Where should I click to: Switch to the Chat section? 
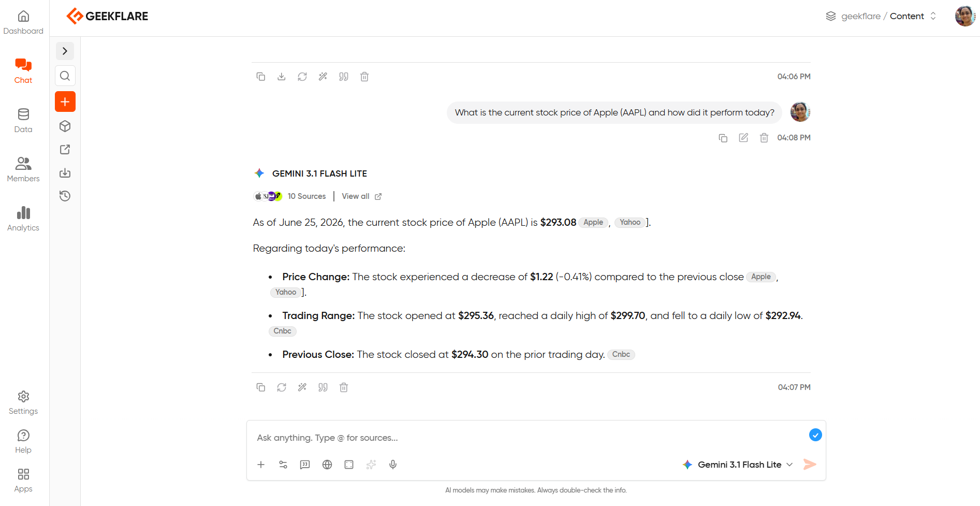point(23,71)
